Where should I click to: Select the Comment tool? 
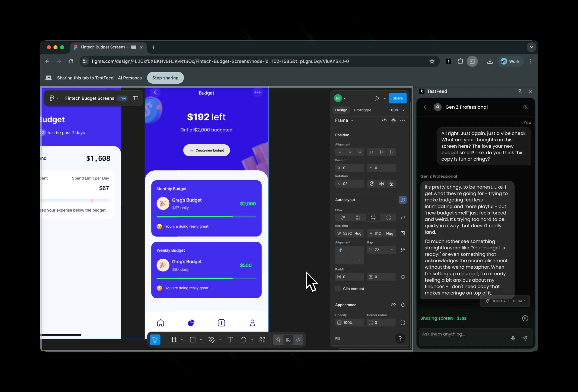pos(243,340)
